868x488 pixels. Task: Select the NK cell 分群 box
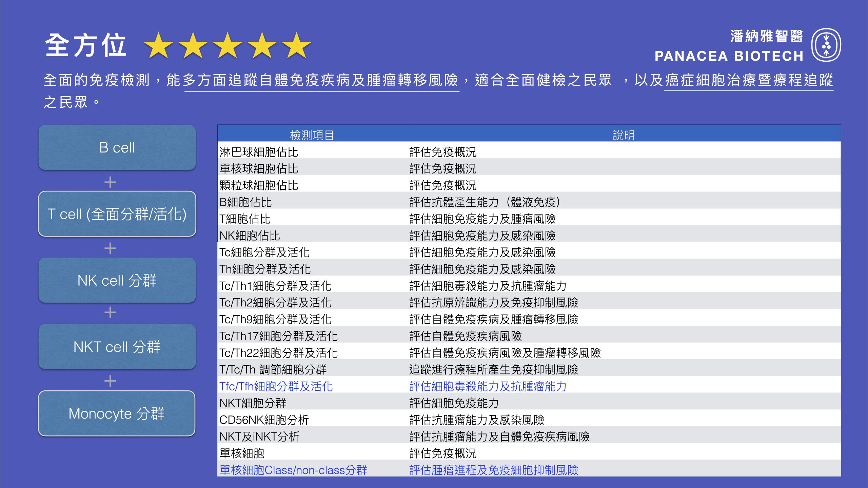(117, 281)
